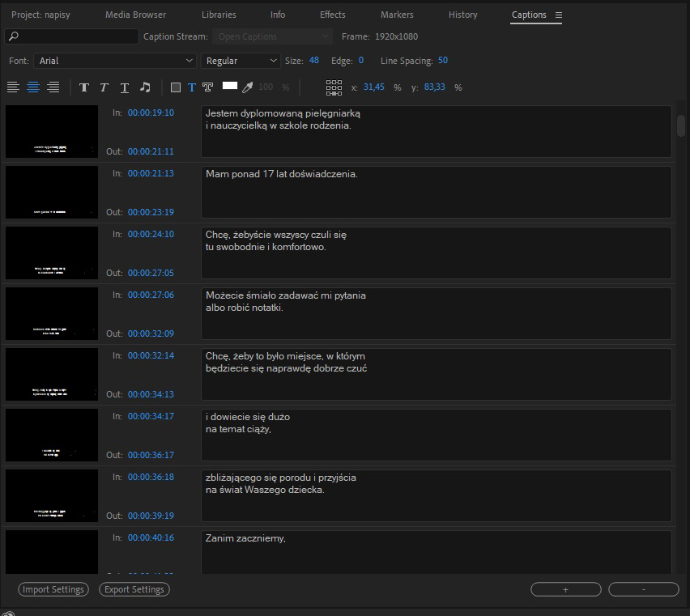This screenshot has height=616, width=690.
Task: Select the left text alignment icon
Action: (14, 87)
